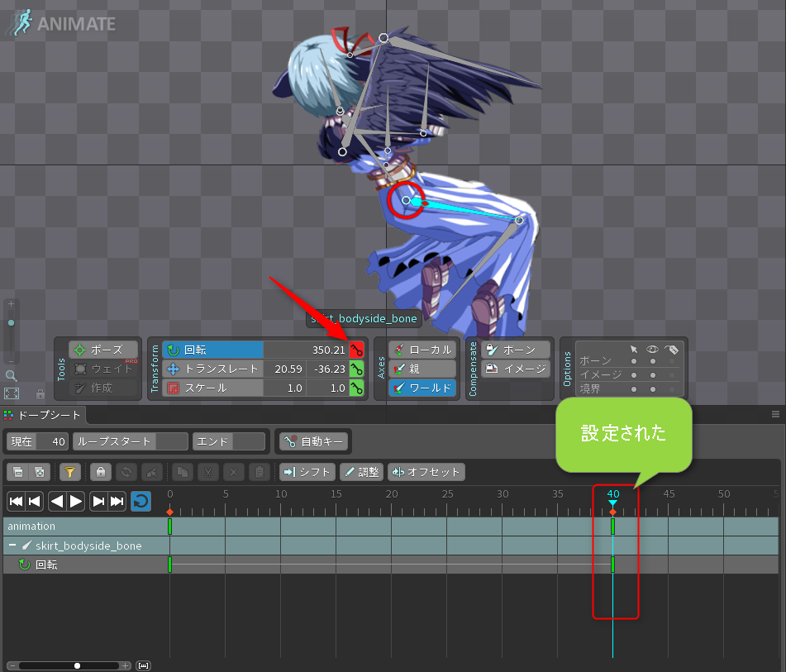
Task: Activate the トランスレート translate tool
Action: pos(212,369)
